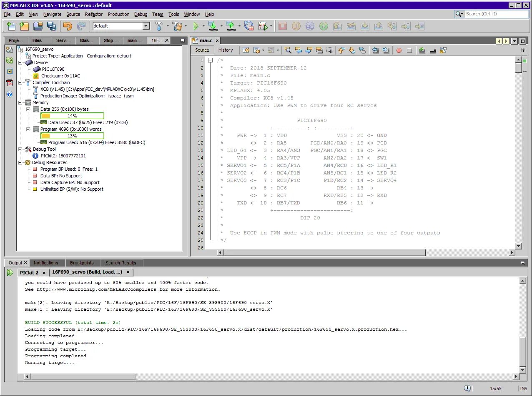Collapse the Debug Tool node
The height and width of the screenshot is (396, 532).
pyautogui.click(x=20, y=149)
